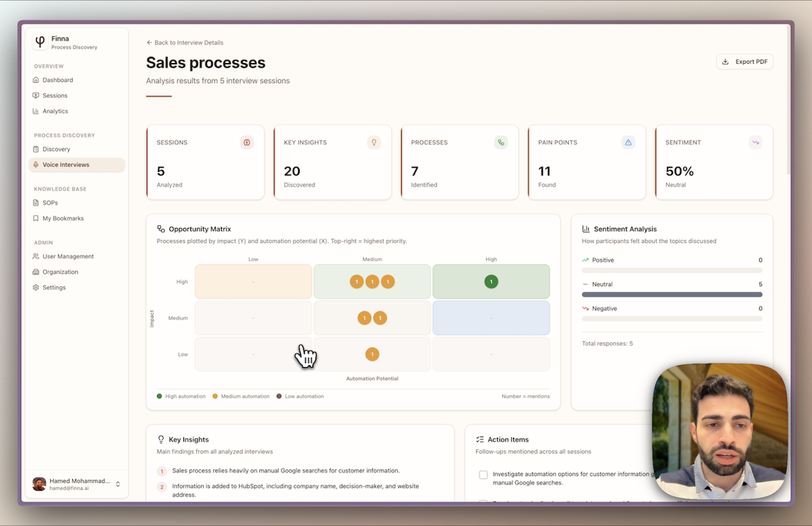Click the Neutral sentiment progress bar
Viewport: 812px width, 526px height.
tap(672, 295)
